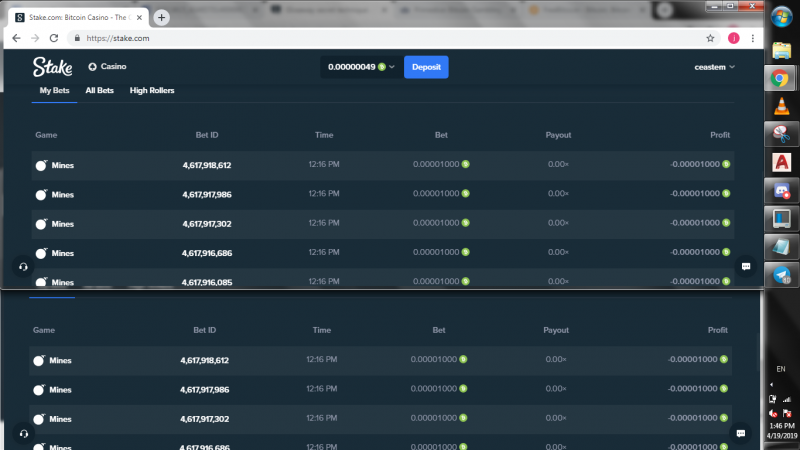800x450 pixels.
Task: Click profit -0.00001000 for bet 4,617,917,302 upper table
Action: [695, 223]
